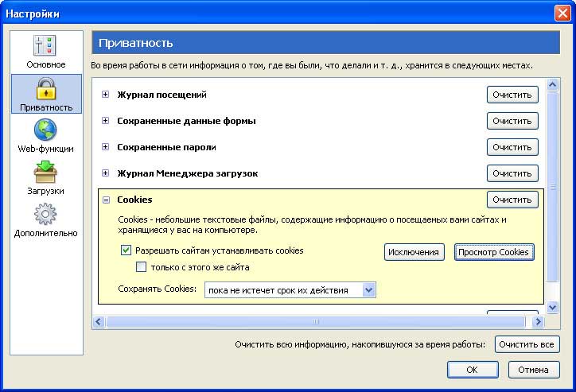Image resolution: width=576 pixels, height=392 pixels.
Task: Click the vertical scrollbar down arrow
Action: pyautogui.click(x=552, y=307)
